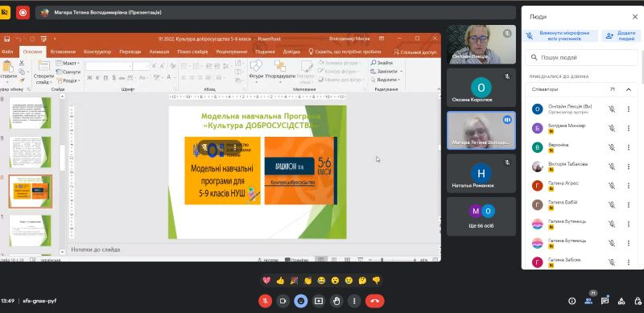Screen dimensions: 644x313
Task: Open the 'Ще 66 осіб' tile
Action: pyautogui.click(x=481, y=216)
